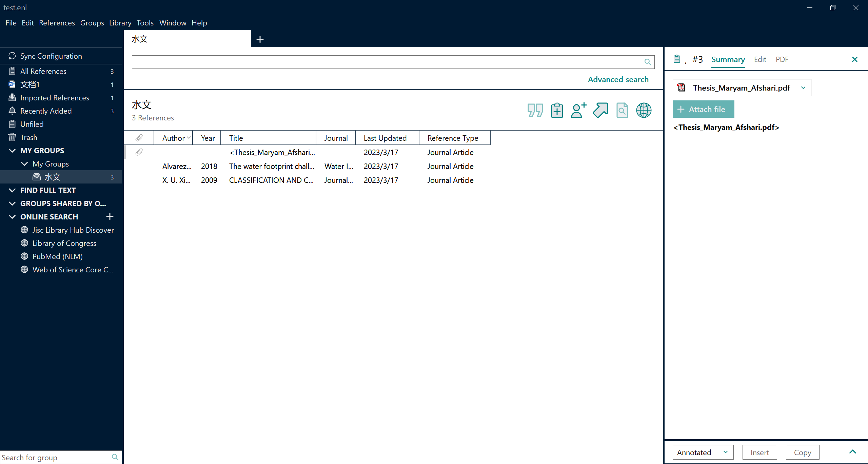This screenshot has height=464, width=868.
Task: Select the CLASSIFICATION AND C... 2009 reference
Action: pyautogui.click(x=307, y=180)
